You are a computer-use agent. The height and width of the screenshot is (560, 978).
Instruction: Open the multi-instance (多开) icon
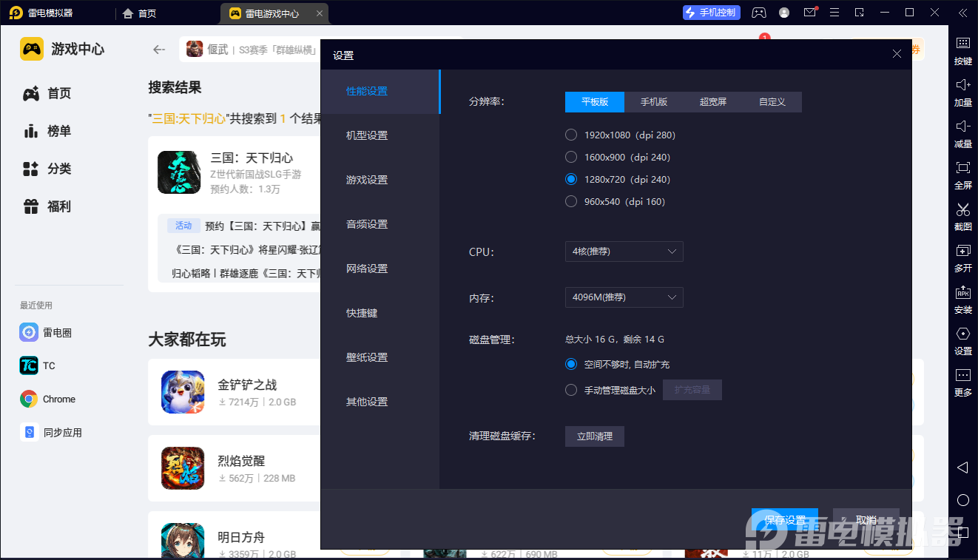click(962, 252)
